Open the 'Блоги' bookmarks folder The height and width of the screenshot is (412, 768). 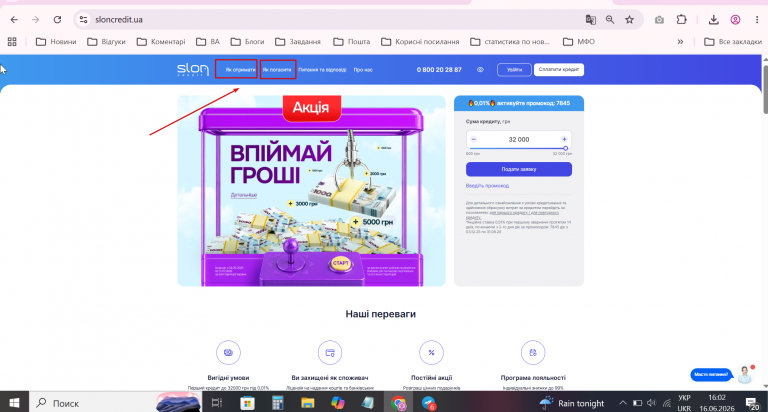pos(247,42)
